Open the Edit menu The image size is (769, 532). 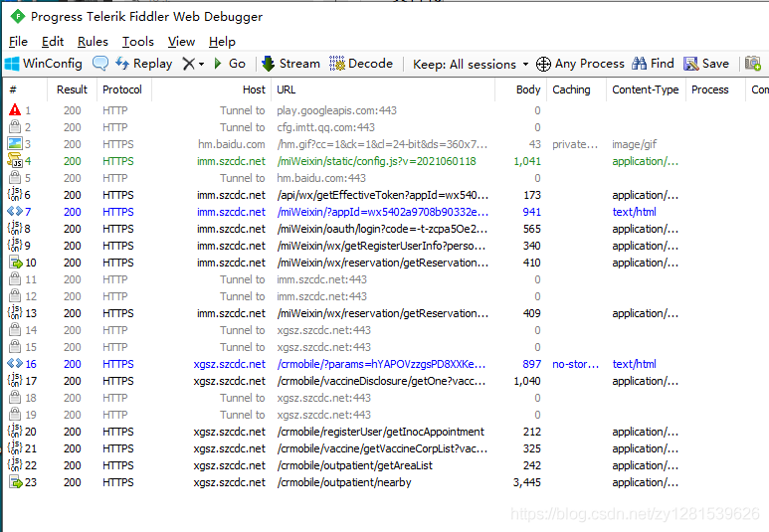[53, 42]
